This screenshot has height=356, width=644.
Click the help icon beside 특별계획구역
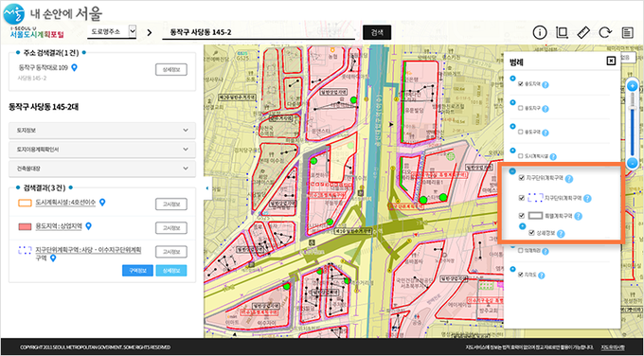pos(579,216)
